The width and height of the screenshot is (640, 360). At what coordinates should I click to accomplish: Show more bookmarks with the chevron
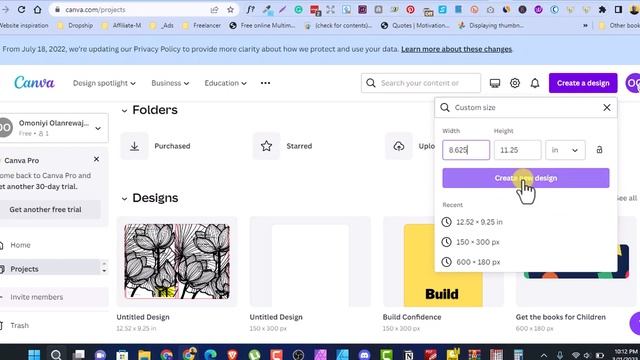(585, 25)
